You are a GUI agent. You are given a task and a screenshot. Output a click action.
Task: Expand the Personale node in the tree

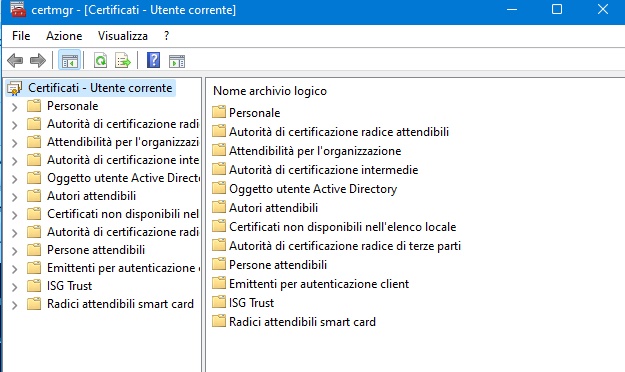(x=15, y=107)
